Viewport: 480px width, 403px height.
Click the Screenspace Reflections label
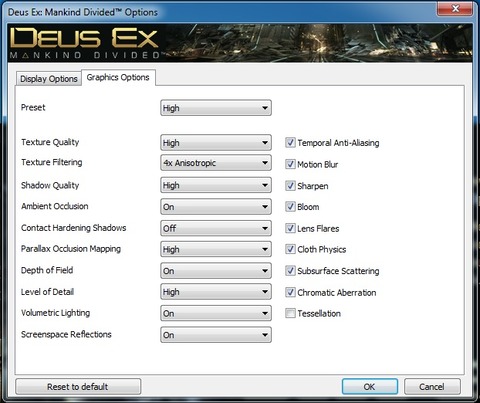pos(66,334)
